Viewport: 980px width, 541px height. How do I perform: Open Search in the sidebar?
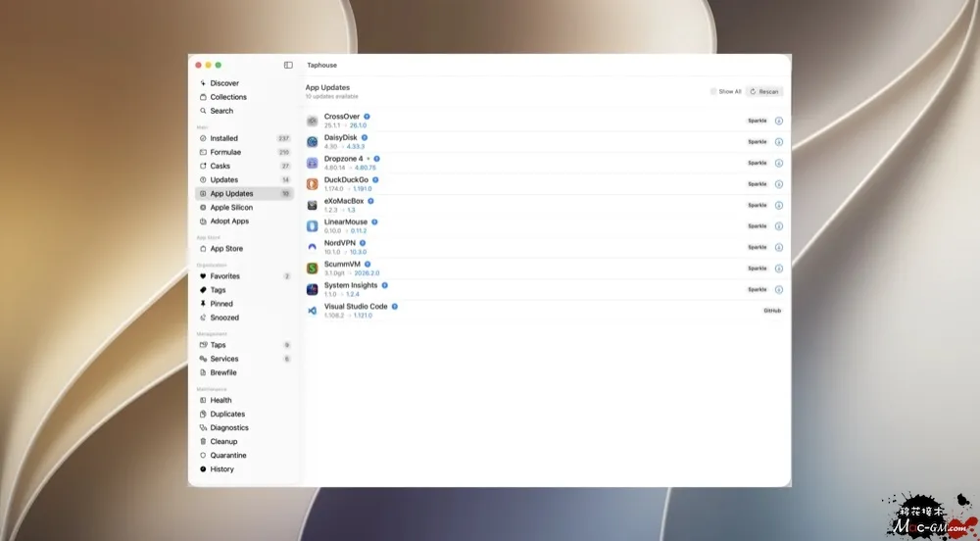click(x=244, y=111)
